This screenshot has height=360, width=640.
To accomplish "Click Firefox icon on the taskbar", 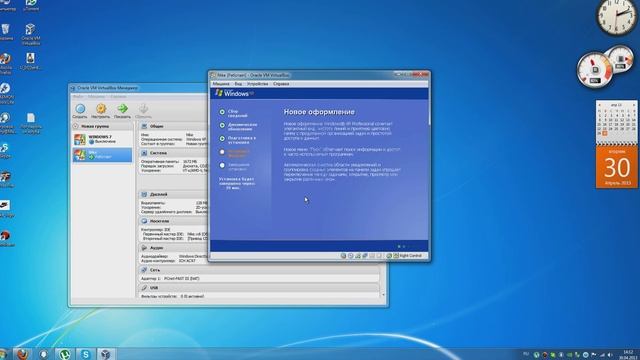I will pos(23,354).
